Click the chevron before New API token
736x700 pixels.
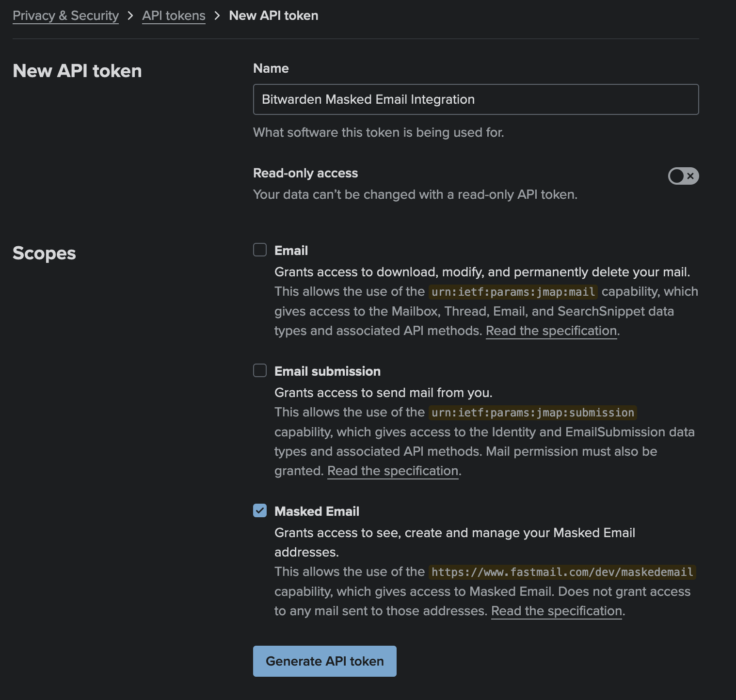pyautogui.click(x=217, y=15)
